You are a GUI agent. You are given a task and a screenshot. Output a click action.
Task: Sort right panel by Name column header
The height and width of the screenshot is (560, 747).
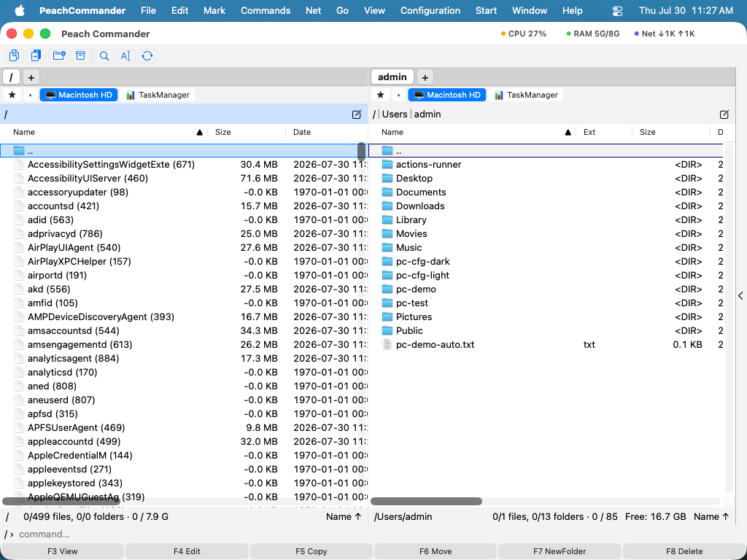pyautogui.click(x=472, y=132)
